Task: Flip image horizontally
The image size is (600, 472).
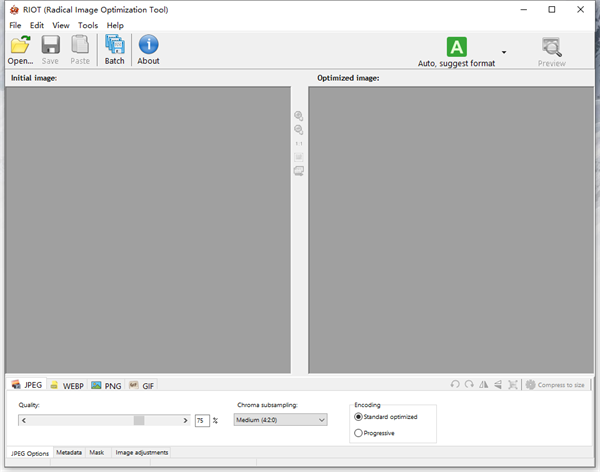Action: pyautogui.click(x=484, y=384)
